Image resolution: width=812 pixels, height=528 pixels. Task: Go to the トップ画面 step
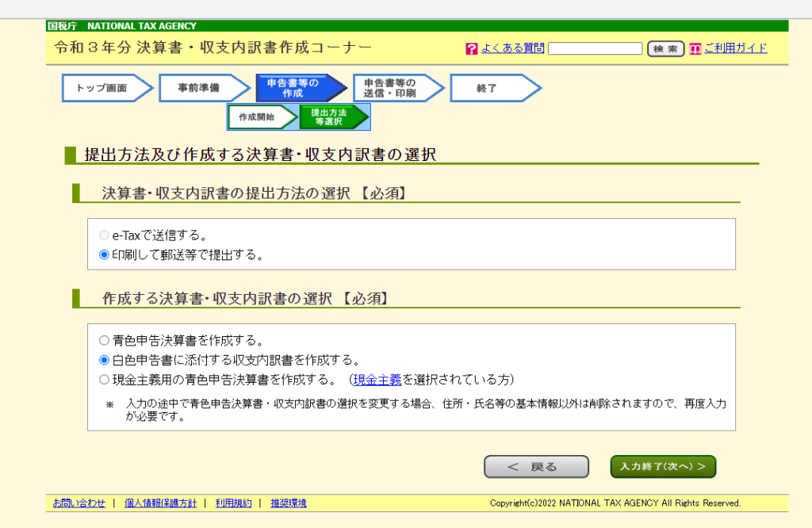[108, 88]
